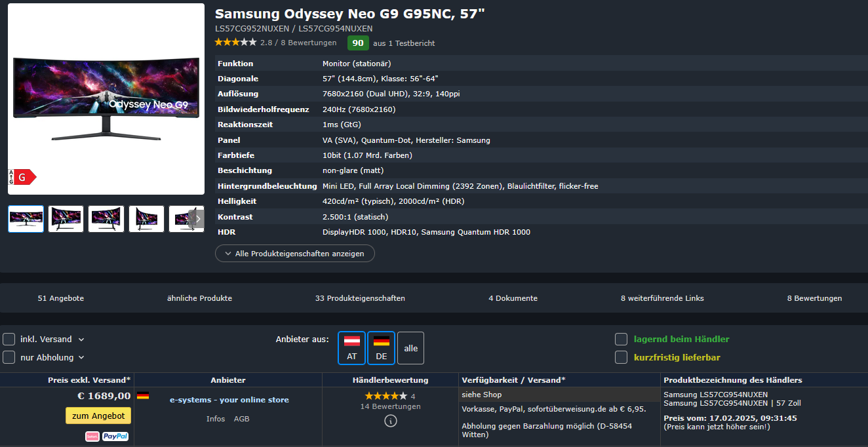This screenshot has height=447, width=868.
Task: Click 'non-glare (matt)' coating value
Action: [x=353, y=170]
